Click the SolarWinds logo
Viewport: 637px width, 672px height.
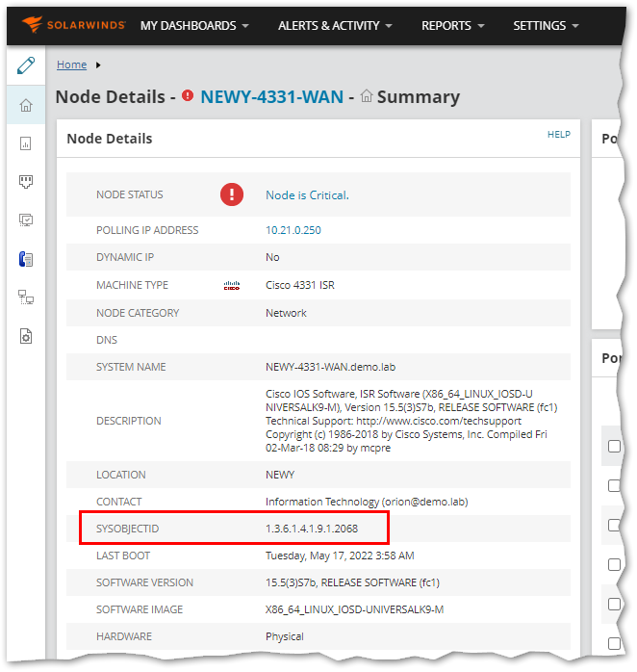[73, 25]
